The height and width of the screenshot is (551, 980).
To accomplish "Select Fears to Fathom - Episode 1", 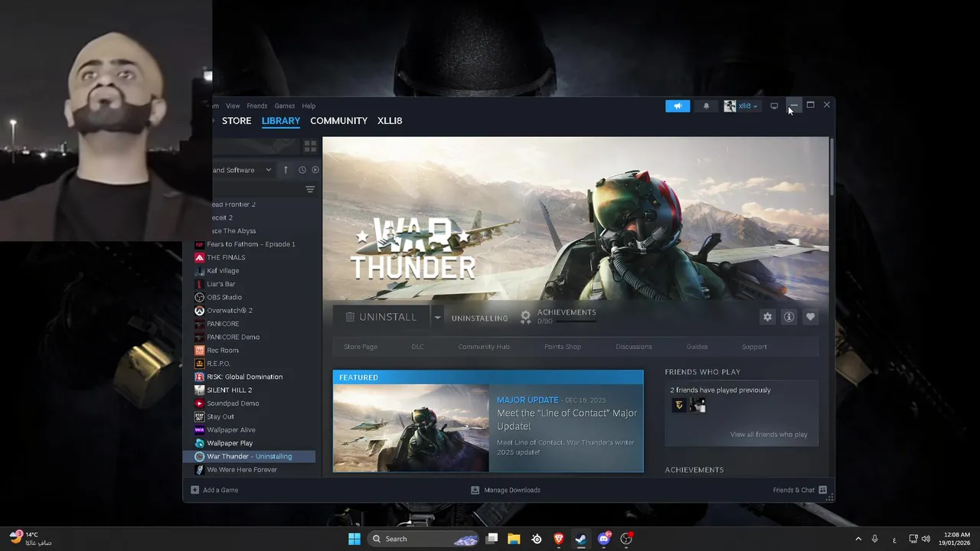I will 253,244.
